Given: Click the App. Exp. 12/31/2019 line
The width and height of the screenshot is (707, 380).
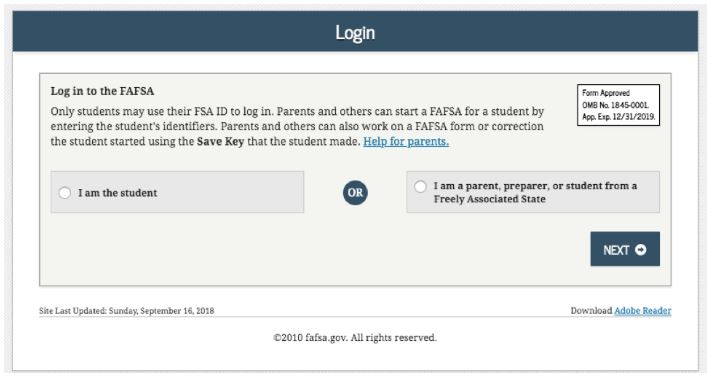Looking at the screenshot, I should [x=618, y=117].
